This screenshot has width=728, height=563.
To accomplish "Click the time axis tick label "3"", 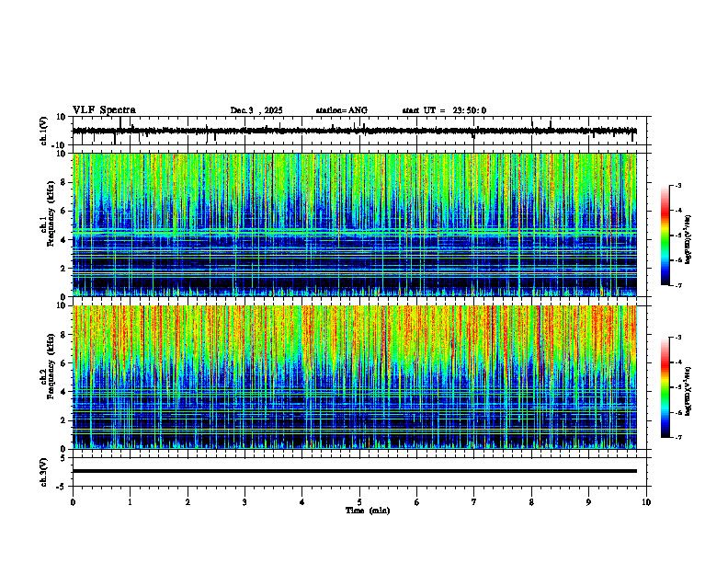I will point(245,502).
